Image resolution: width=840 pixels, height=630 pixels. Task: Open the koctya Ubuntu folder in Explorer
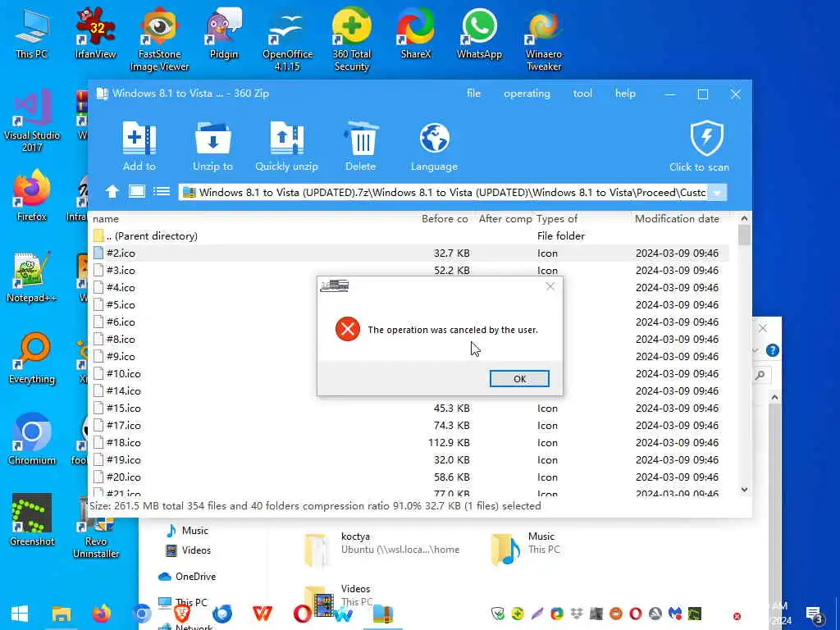(x=381, y=549)
